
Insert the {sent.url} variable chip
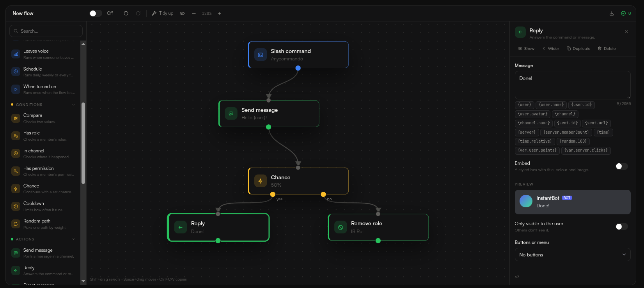pos(596,123)
